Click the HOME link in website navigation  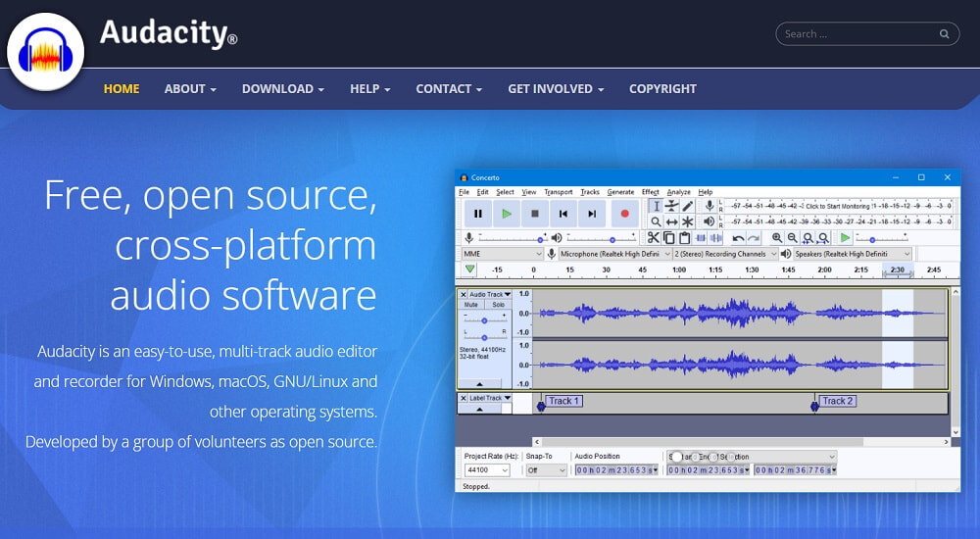[x=122, y=89]
